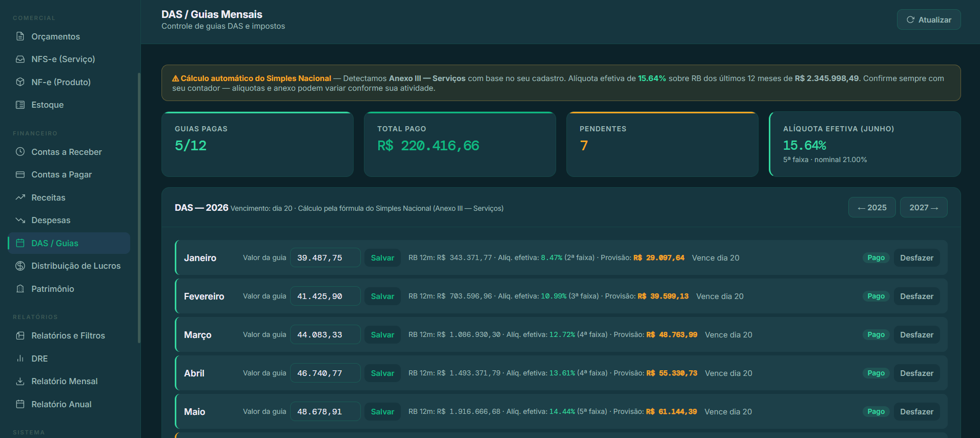The image size is (980, 438).
Task: Click the NF-e (Produto) box icon
Action: point(20,82)
